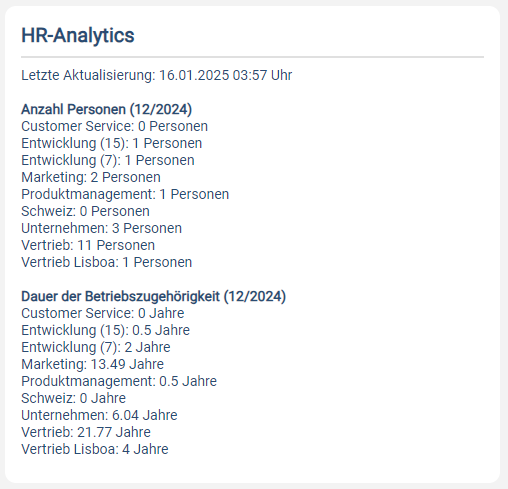Click Vertrieb Lisboa: 1 Personen entry

point(107,262)
